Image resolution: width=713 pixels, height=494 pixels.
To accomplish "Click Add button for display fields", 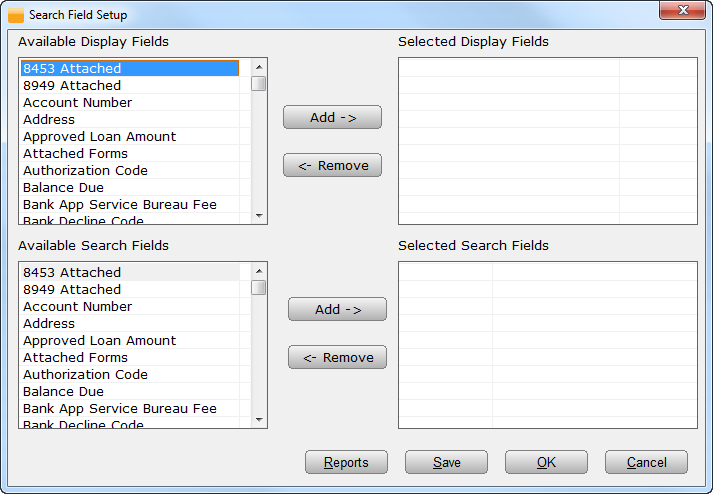I will point(332,117).
